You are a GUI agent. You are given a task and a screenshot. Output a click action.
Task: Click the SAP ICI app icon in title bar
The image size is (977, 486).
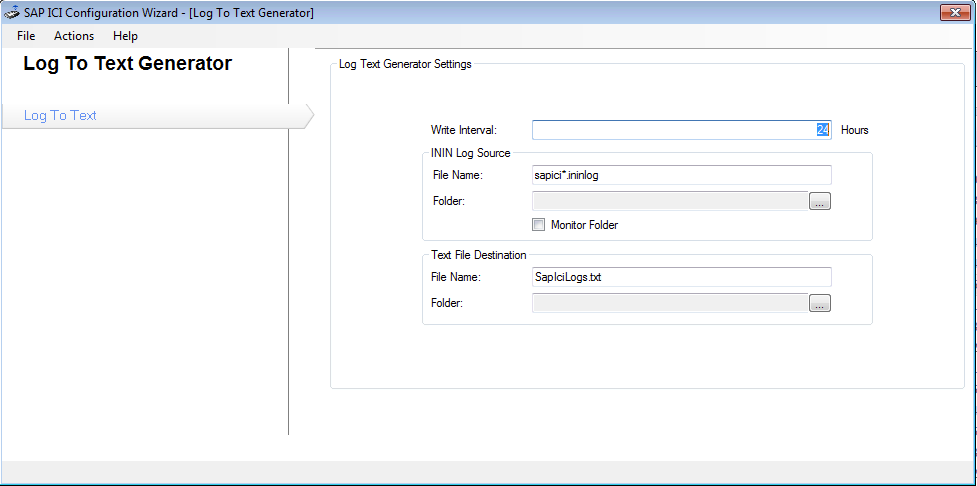pos(12,12)
